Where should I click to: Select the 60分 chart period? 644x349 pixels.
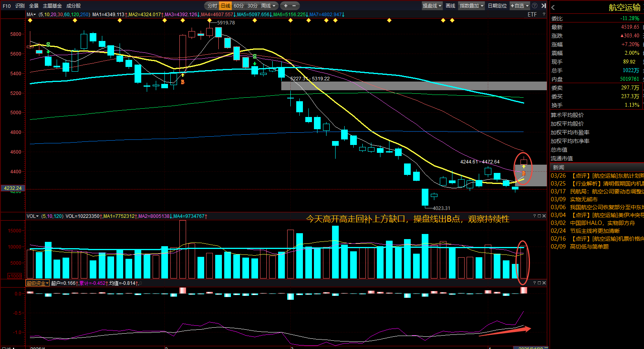click(x=239, y=6)
